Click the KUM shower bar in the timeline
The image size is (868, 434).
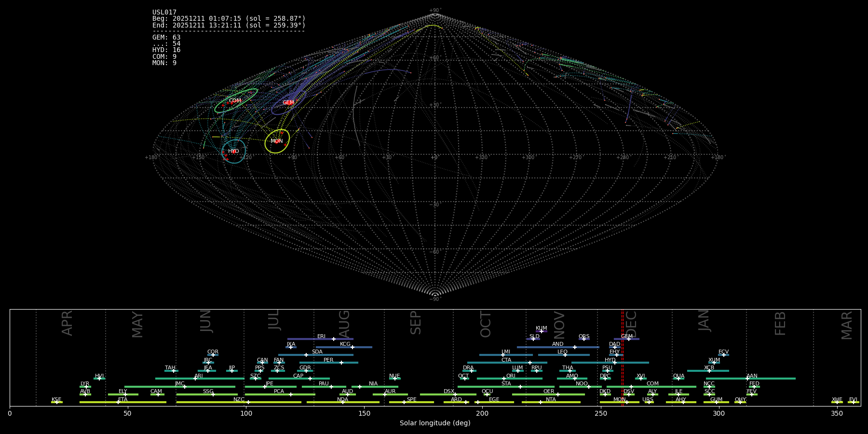(541, 331)
